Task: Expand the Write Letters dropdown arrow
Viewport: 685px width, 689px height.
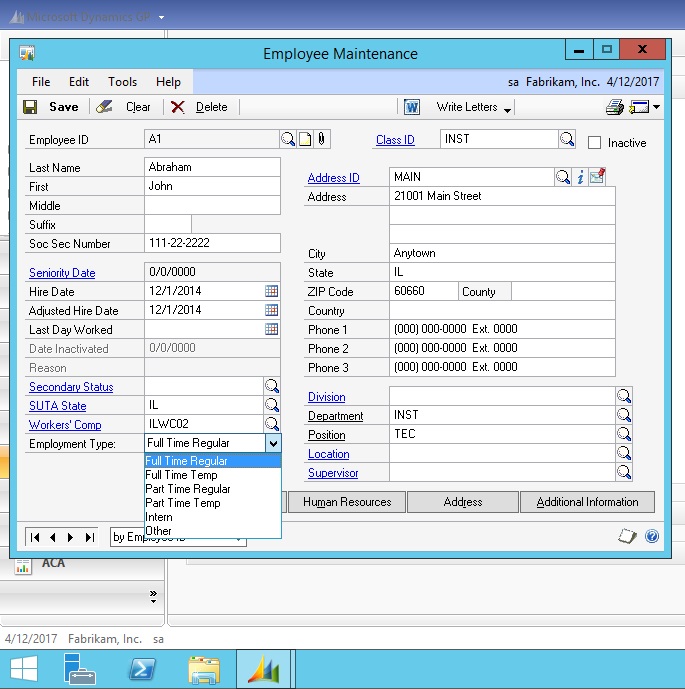Action: pyautogui.click(x=507, y=110)
